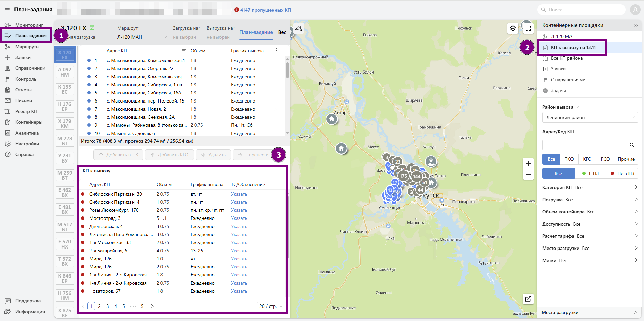Click the 175 cluster marker on map
This screenshot has width=644, height=321.
[403, 176]
